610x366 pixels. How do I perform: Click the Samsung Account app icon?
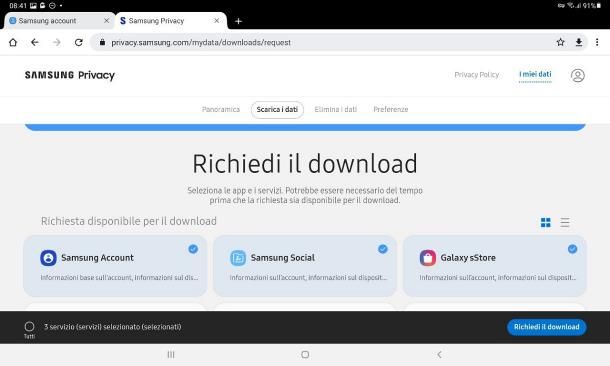point(48,258)
